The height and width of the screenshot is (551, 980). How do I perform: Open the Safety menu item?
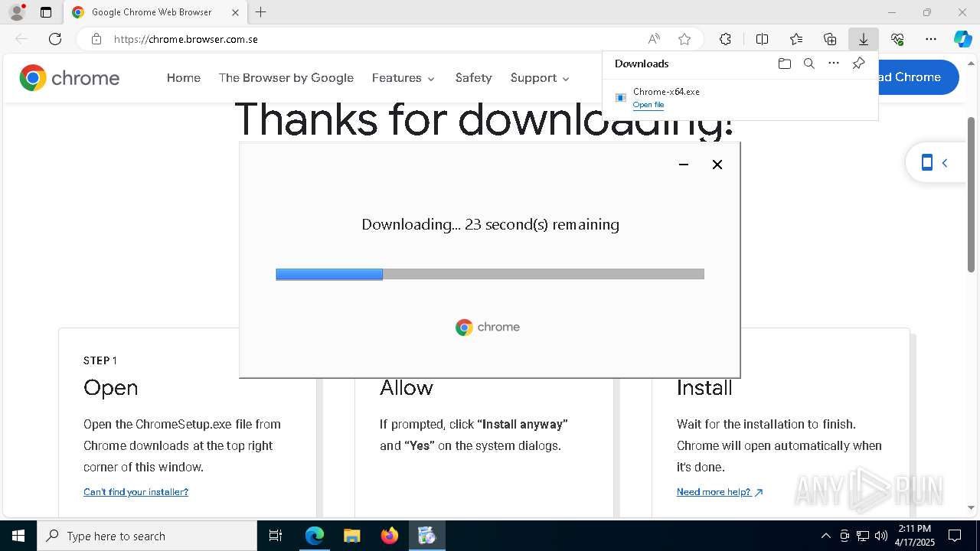473,78
